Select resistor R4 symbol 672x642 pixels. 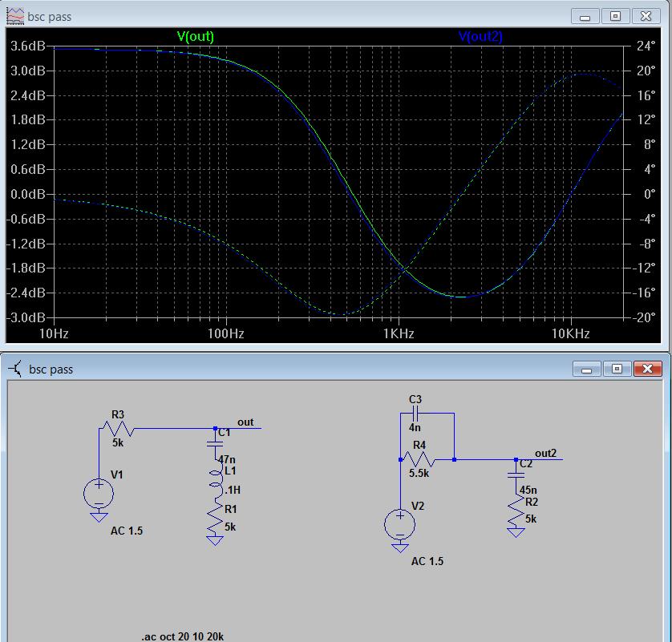tap(418, 459)
